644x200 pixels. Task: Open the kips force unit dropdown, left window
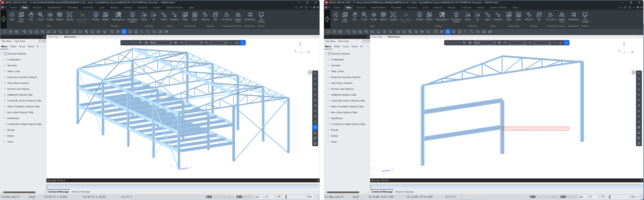coord(260,197)
